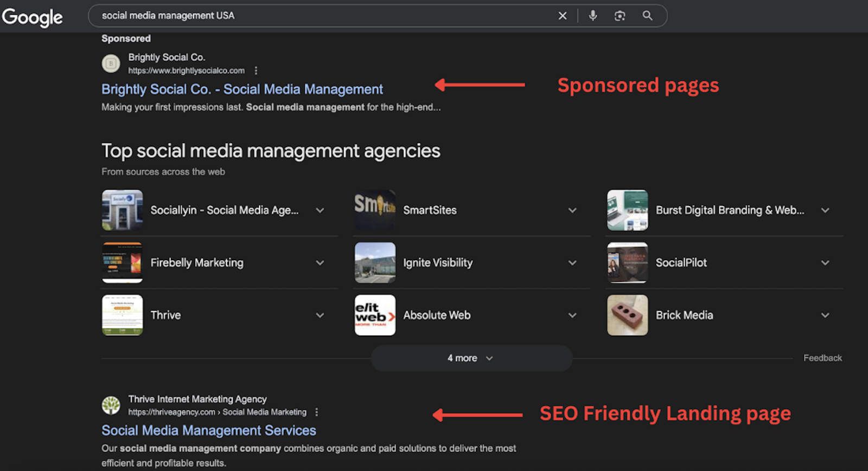
Task: Select the Brick Media agency name
Action: click(x=685, y=315)
